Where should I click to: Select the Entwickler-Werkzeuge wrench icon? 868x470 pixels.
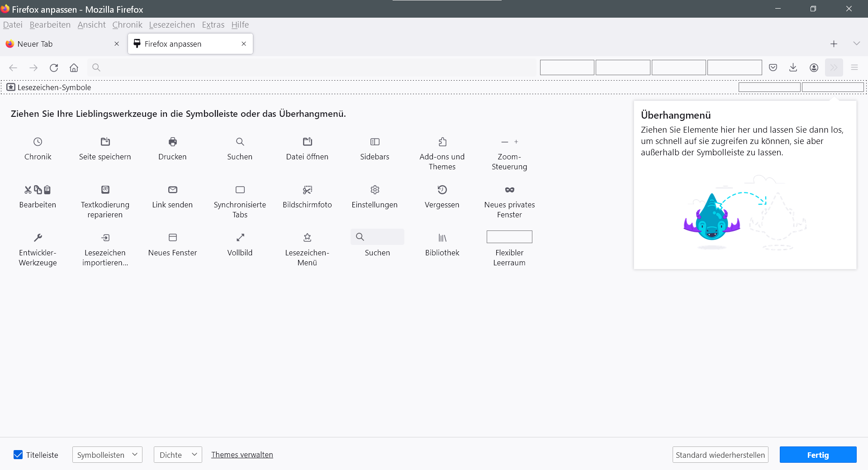click(38, 238)
